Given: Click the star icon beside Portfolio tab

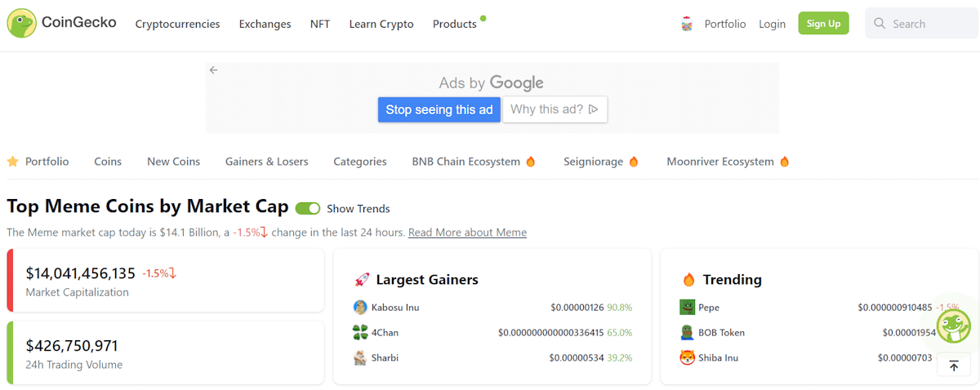Looking at the screenshot, I should pyautogui.click(x=12, y=162).
